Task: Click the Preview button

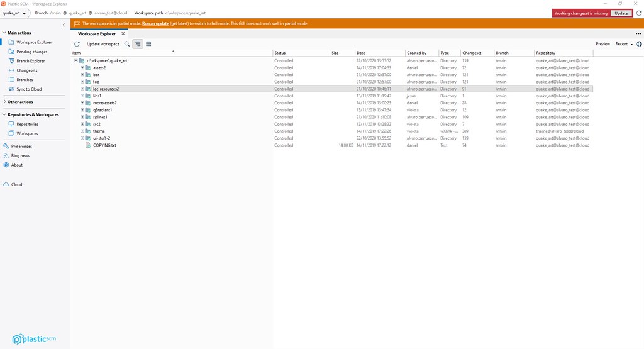Action: coord(602,44)
